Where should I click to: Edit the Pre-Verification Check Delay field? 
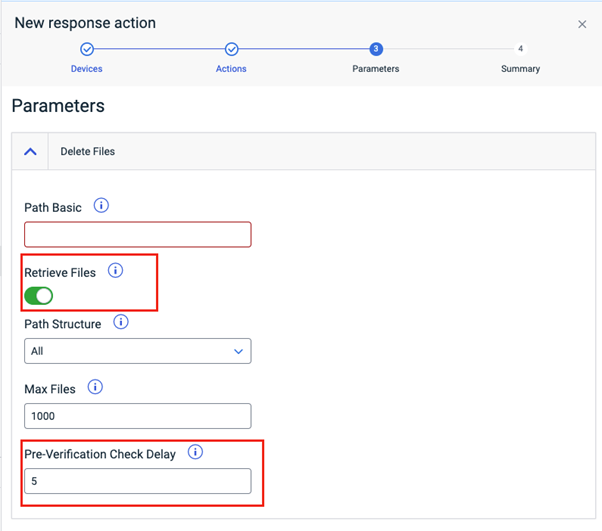(138, 481)
